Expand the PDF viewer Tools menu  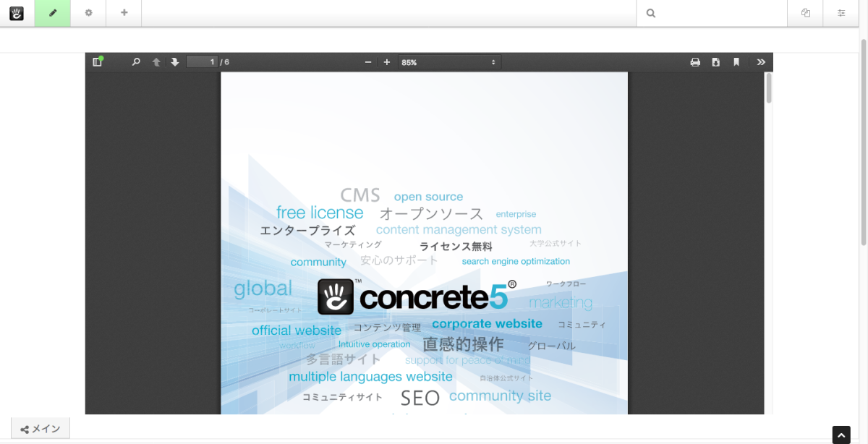tap(761, 62)
